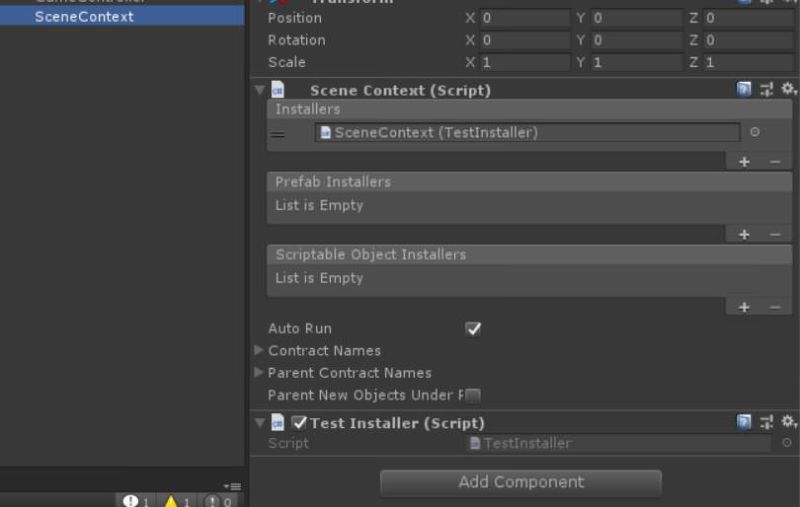Click Scene Context (Script) component title
The image size is (800, 507).
pyautogui.click(x=401, y=90)
